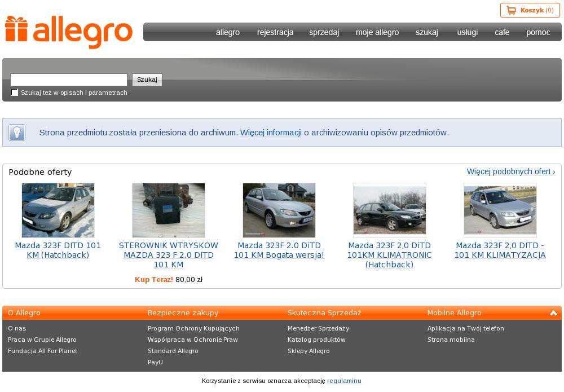Screen dimensions: 564x392
Task: Click Kup Teraz! 80,00 zł price
Action: pyautogui.click(x=168, y=279)
